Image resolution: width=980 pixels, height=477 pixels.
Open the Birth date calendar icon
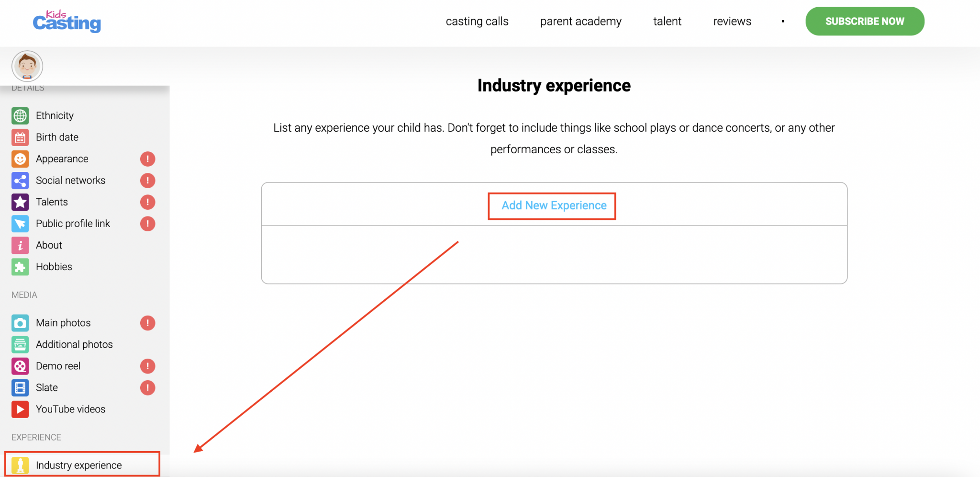(x=20, y=137)
